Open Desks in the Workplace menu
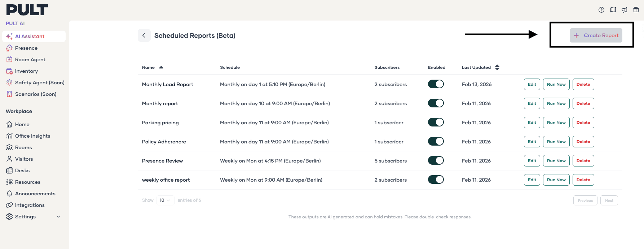Screen dimensions: 644x249 point(22,170)
